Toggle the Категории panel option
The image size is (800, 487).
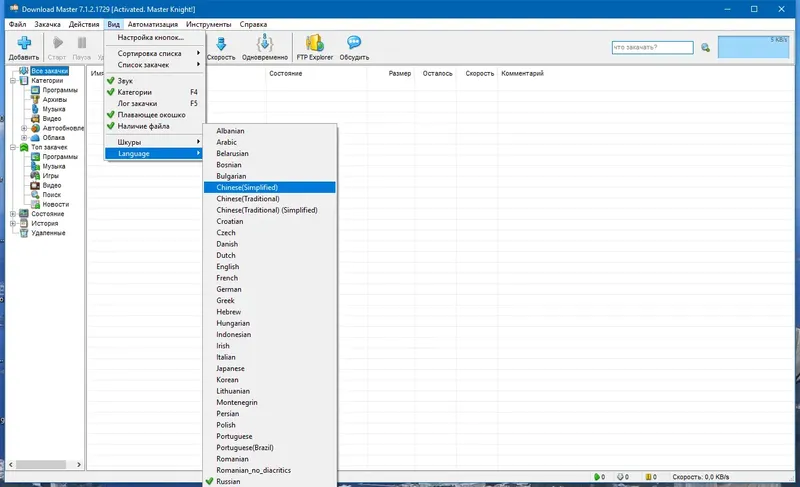[154, 92]
